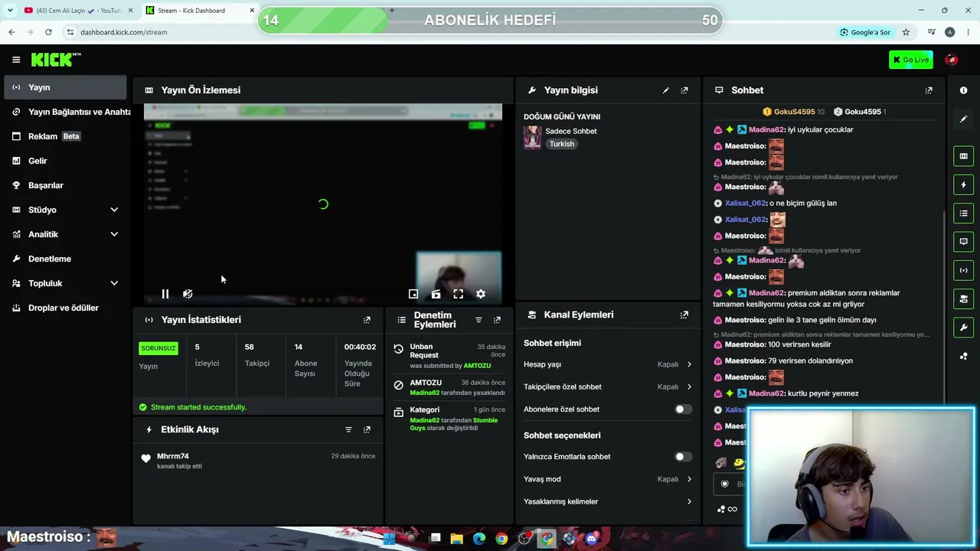Open Hesap yaşı chat setting
980x551 pixels.
pos(608,364)
